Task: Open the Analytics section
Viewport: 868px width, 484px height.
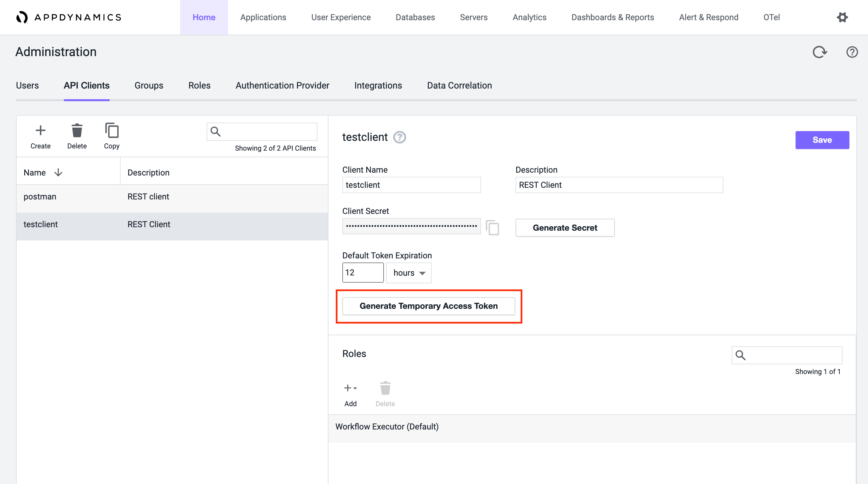Action: [529, 17]
